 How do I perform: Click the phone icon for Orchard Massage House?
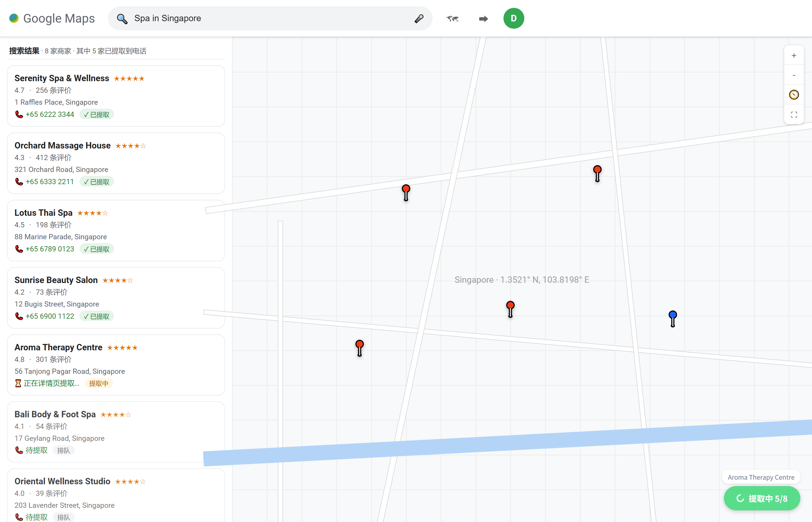19,182
